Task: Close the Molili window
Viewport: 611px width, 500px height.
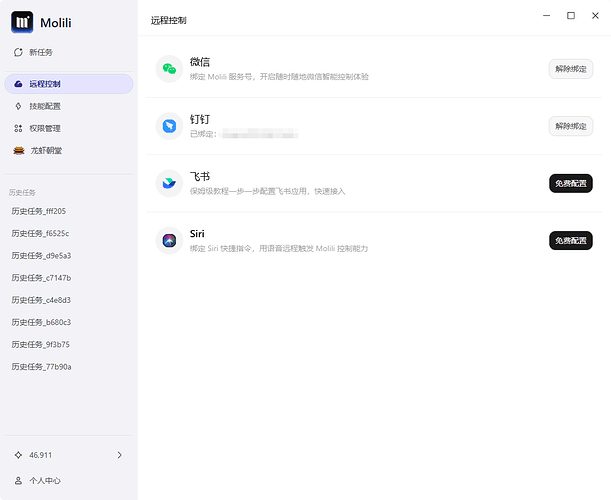Action: (x=595, y=16)
